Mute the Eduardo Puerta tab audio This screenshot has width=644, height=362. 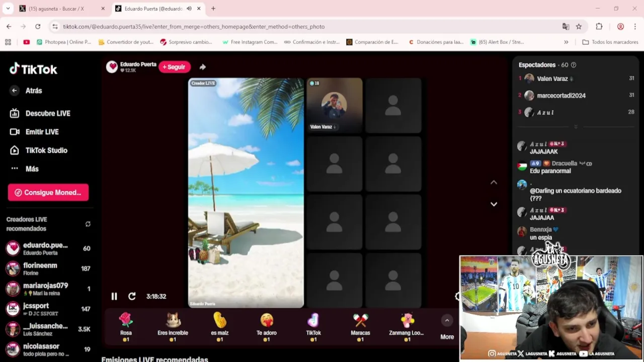click(x=189, y=9)
